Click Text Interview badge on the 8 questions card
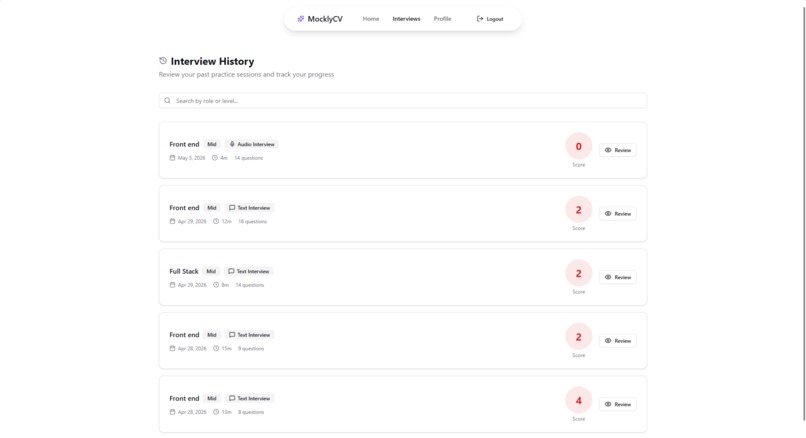 [x=250, y=398]
